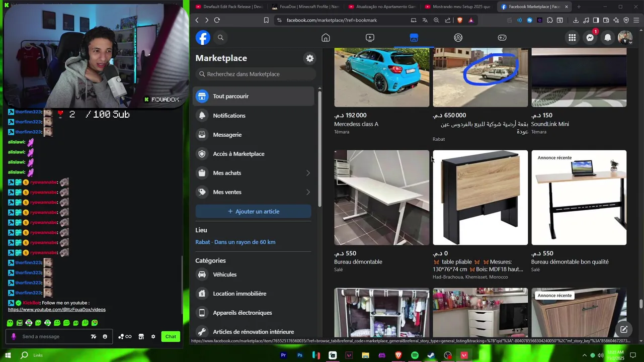Open the emoji picker in chat box
644x362 pixels.
point(105,336)
